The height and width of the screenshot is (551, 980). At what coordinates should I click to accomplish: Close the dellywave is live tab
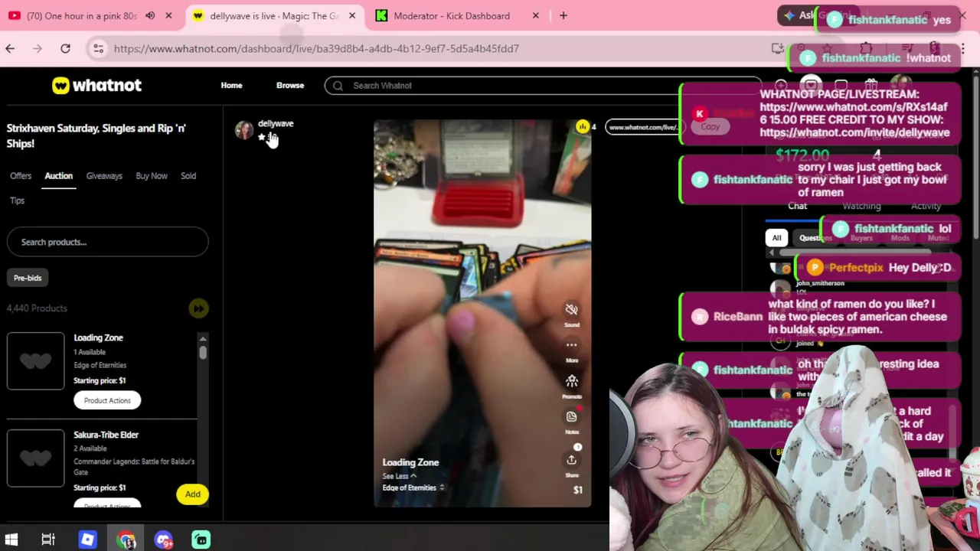[352, 15]
